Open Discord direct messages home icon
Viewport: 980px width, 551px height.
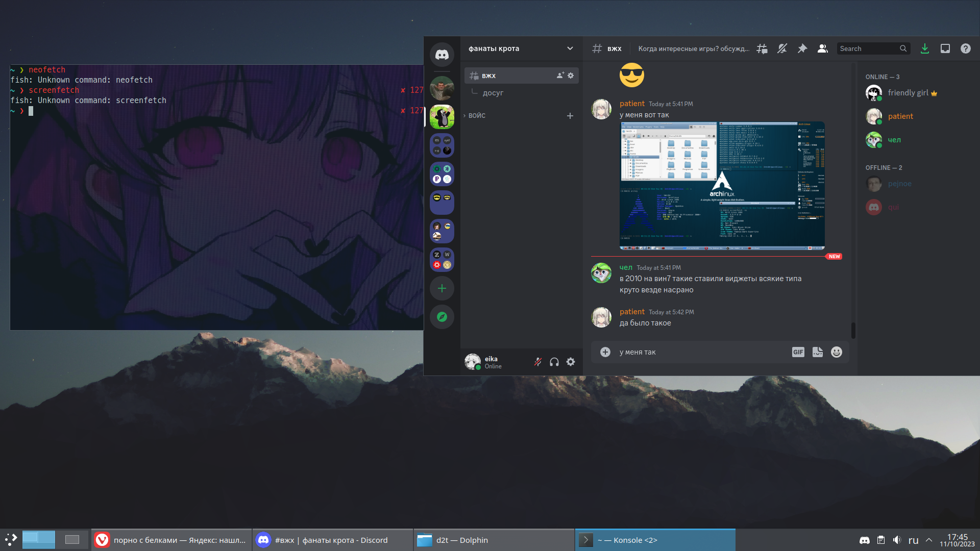[x=442, y=55]
